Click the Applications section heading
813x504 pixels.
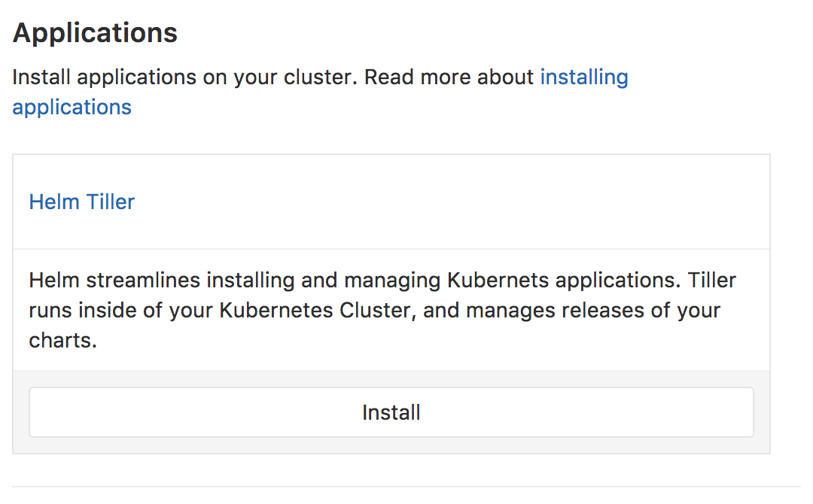click(x=96, y=33)
